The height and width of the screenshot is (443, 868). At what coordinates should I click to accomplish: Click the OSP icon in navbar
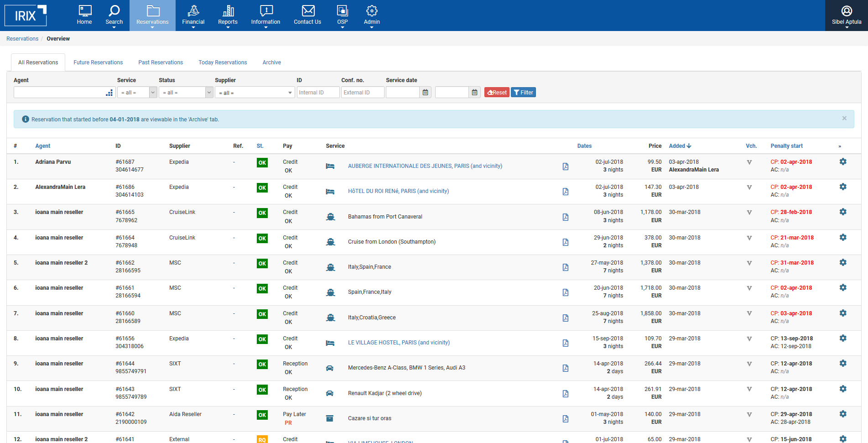(342, 11)
